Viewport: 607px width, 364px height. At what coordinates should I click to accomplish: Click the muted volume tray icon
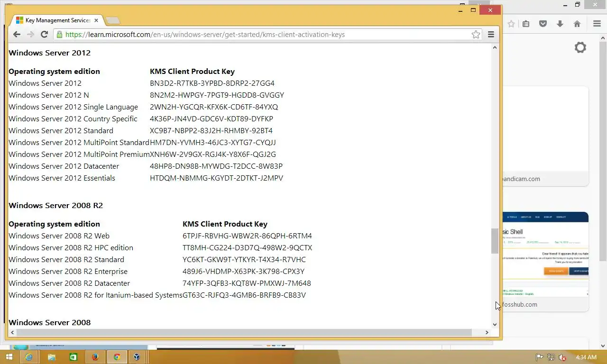pyautogui.click(x=562, y=357)
